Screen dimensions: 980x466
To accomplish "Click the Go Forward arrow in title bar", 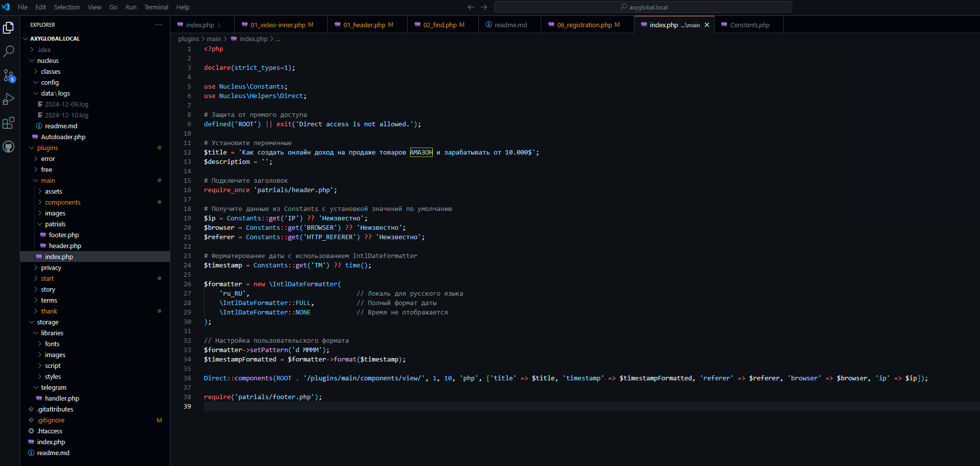I will [484, 7].
